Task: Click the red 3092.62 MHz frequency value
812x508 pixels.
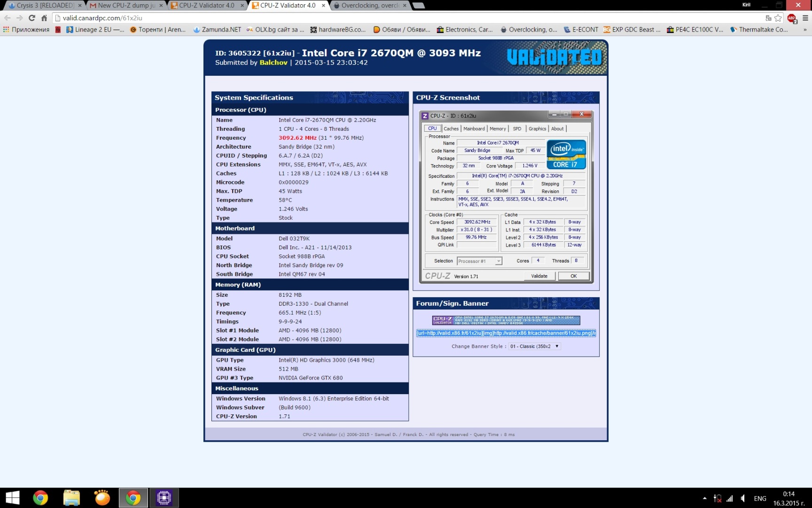Action: pyautogui.click(x=297, y=138)
